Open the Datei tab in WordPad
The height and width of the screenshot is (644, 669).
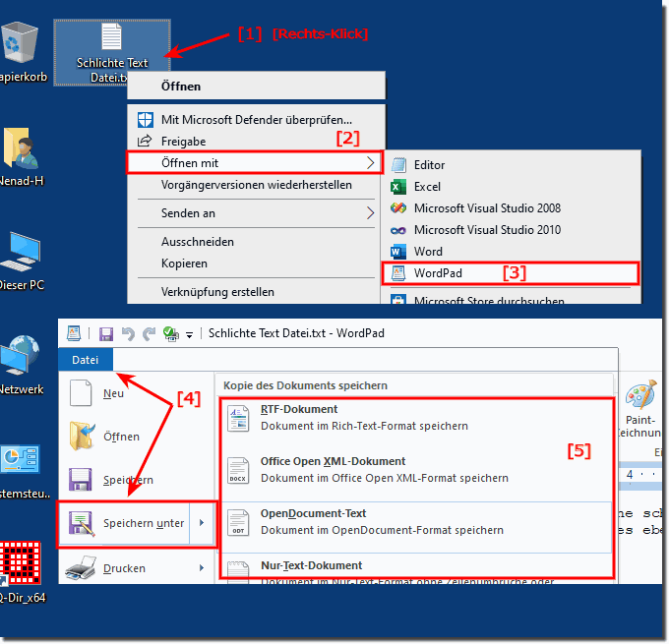[x=86, y=360]
